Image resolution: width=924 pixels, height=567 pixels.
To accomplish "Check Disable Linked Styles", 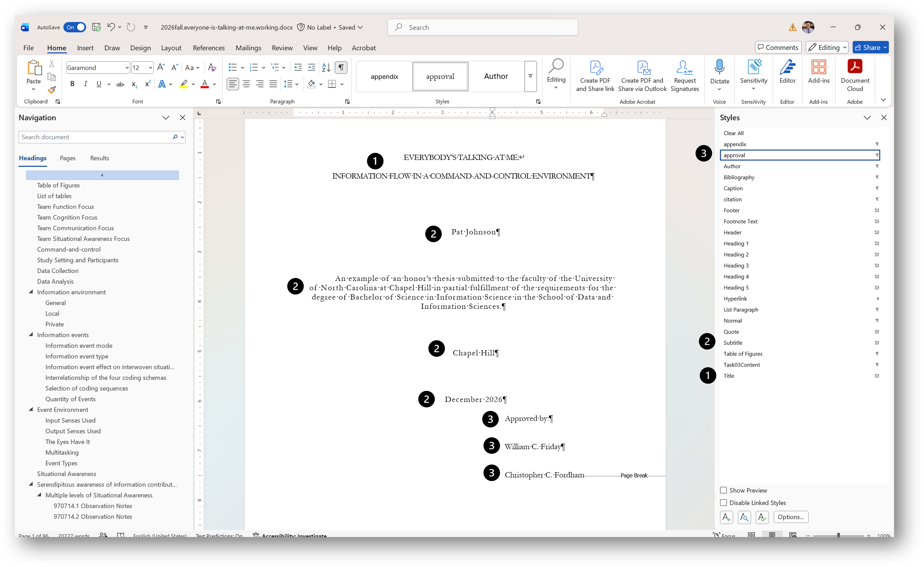I will point(723,502).
